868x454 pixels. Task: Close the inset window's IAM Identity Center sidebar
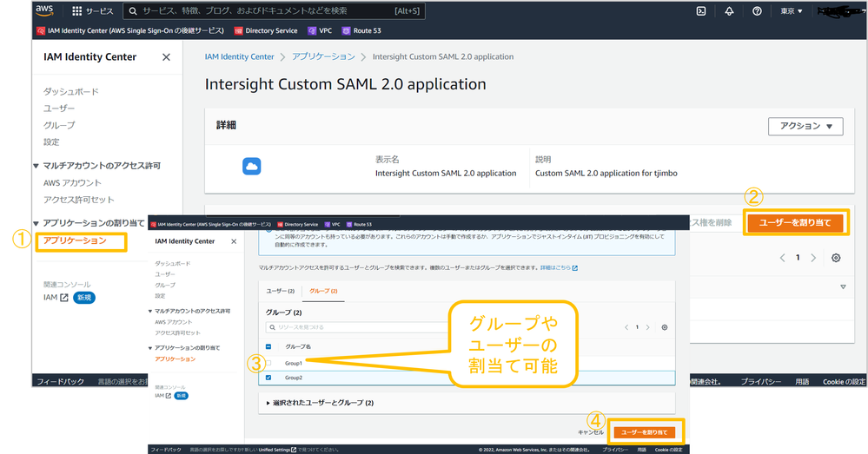234,241
